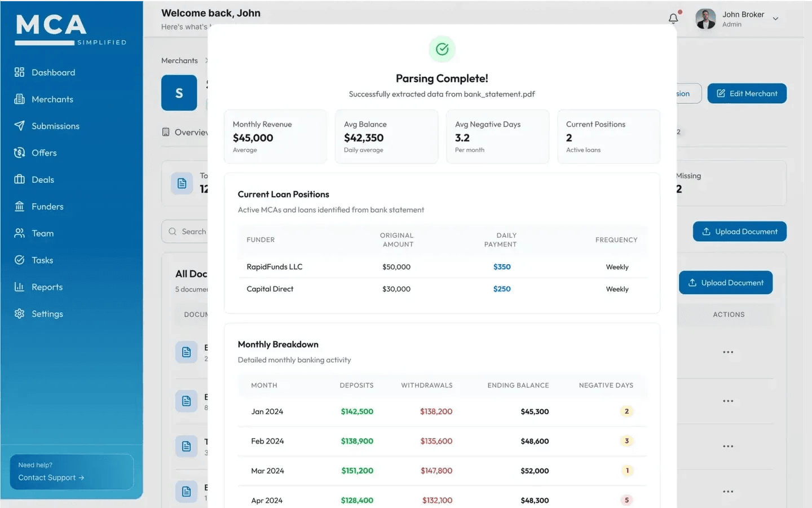Click the Mar 2024 withdrawals $147,800
Viewport: 812px width, 508px height.
pyautogui.click(x=436, y=471)
